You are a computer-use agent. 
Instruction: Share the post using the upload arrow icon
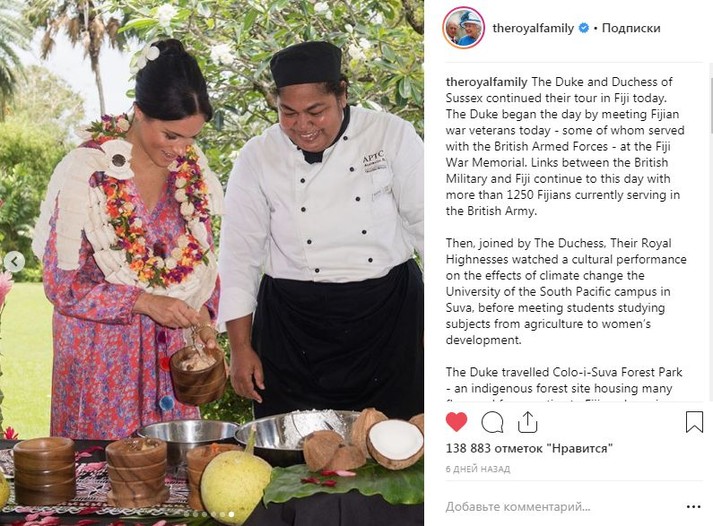pos(527,422)
